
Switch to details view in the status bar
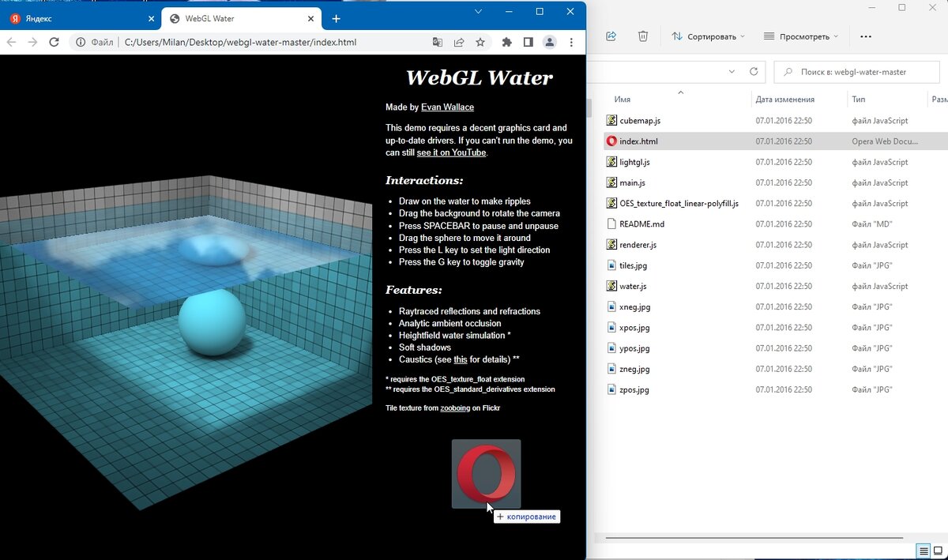coord(923,551)
